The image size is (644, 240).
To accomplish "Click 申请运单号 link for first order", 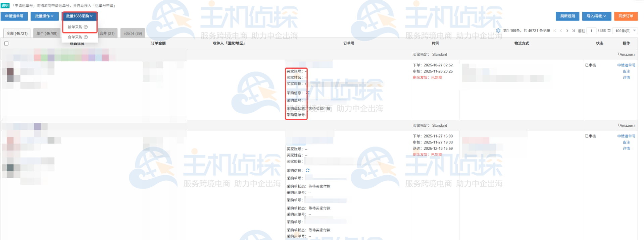I will [626, 65].
